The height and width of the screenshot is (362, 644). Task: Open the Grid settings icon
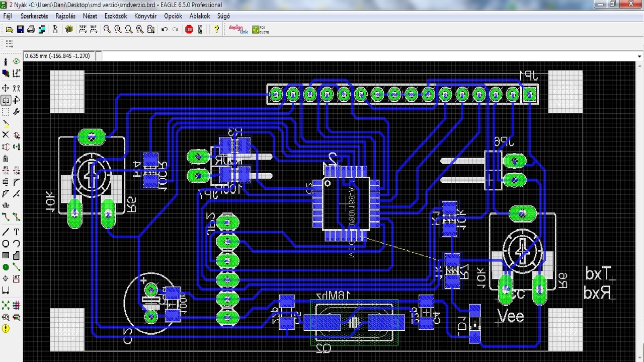[9, 44]
